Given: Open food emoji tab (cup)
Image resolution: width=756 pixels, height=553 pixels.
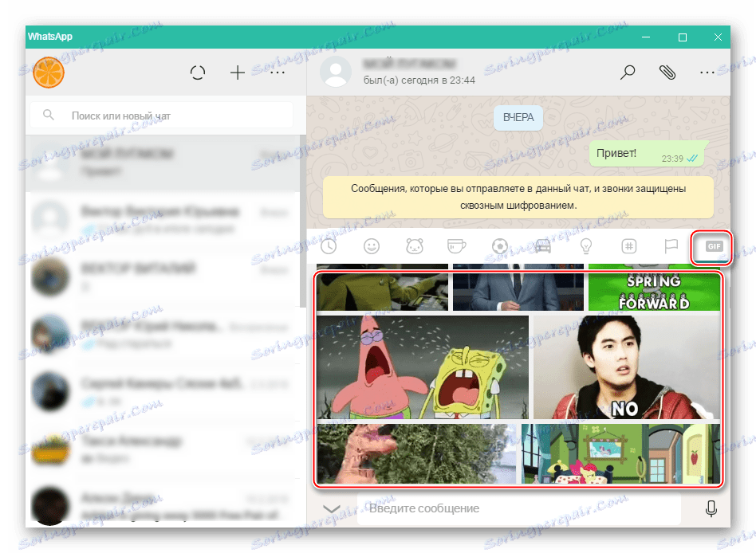Looking at the screenshot, I should pyautogui.click(x=457, y=247).
